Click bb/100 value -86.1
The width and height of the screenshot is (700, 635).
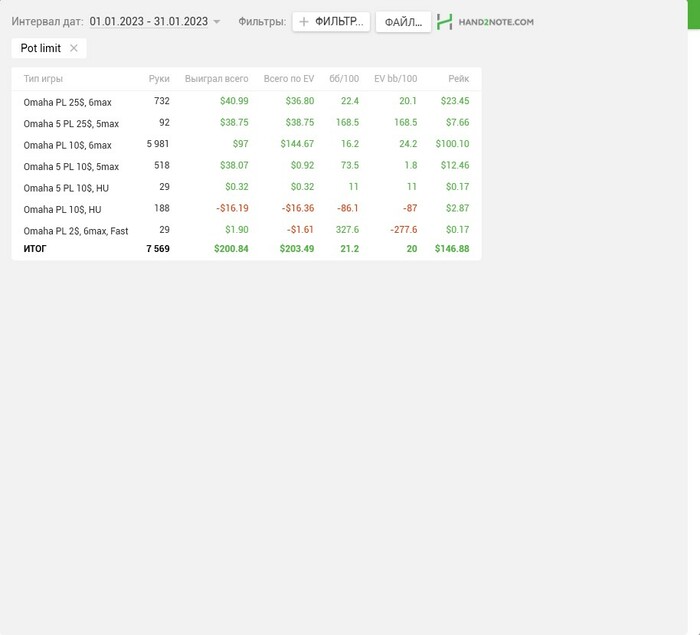(347, 208)
